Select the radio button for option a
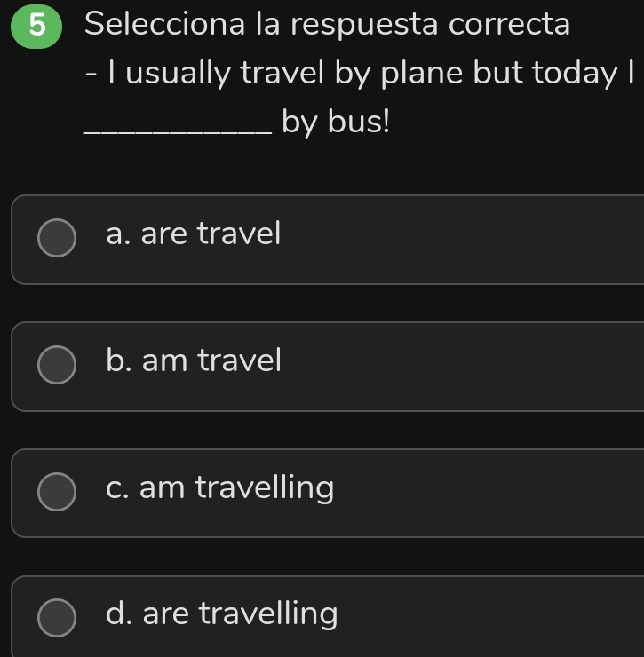The image size is (644, 657). point(57,238)
